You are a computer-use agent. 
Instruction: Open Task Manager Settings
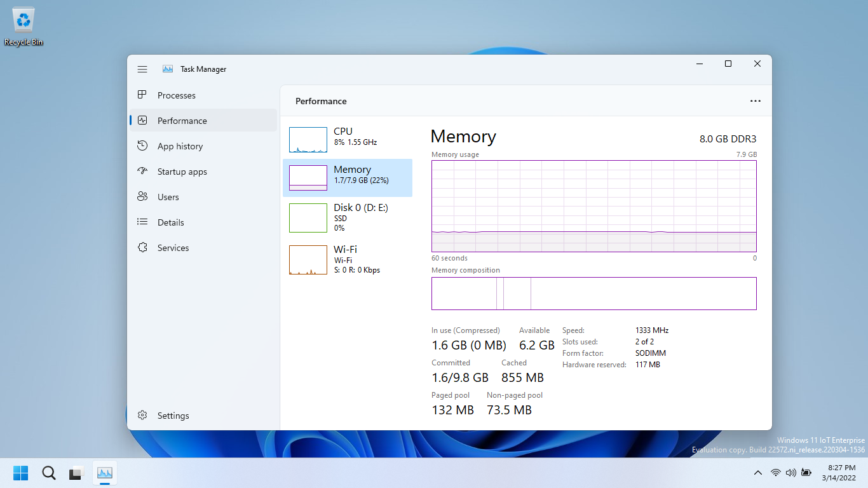tap(203, 416)
